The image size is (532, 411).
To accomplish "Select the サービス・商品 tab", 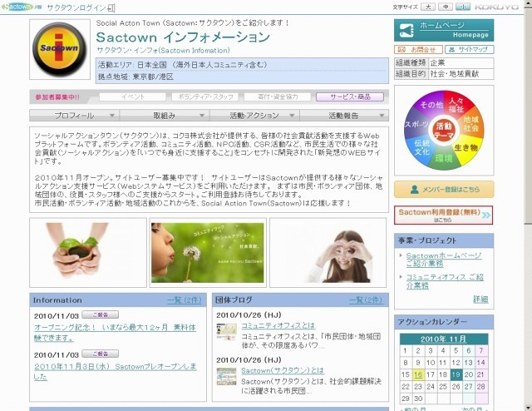I will click(x=350, y=97).
